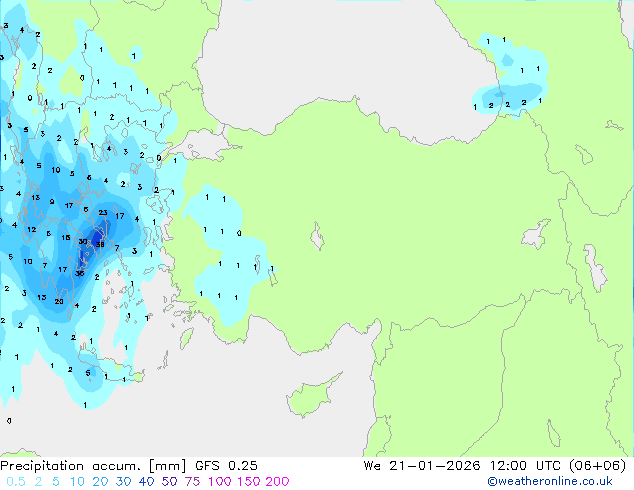Screen dimensions: 634x490
Task: Click the 30 precipitation value on the map
Action: click(83, 241)
